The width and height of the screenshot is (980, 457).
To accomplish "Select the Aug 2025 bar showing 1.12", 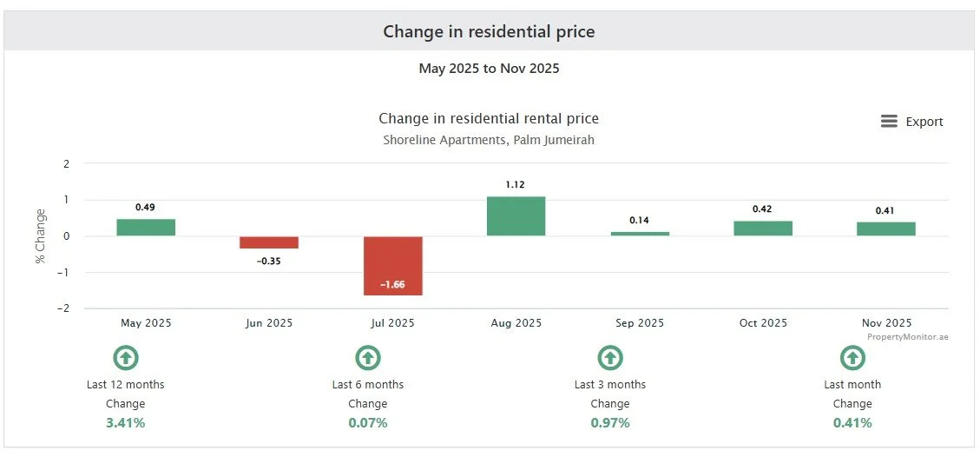I will 516,216.
